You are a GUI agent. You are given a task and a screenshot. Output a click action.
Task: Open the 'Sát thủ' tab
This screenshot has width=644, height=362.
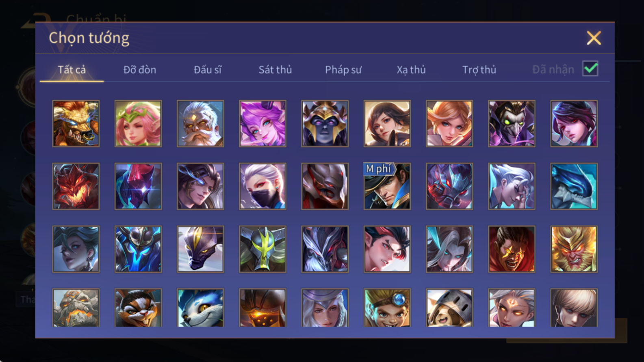(x=275, y=70)
